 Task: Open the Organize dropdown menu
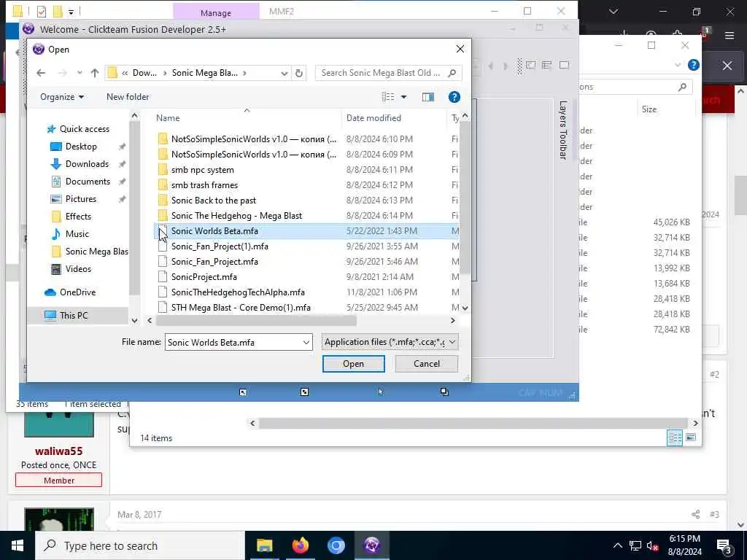(x=62, y=97)
